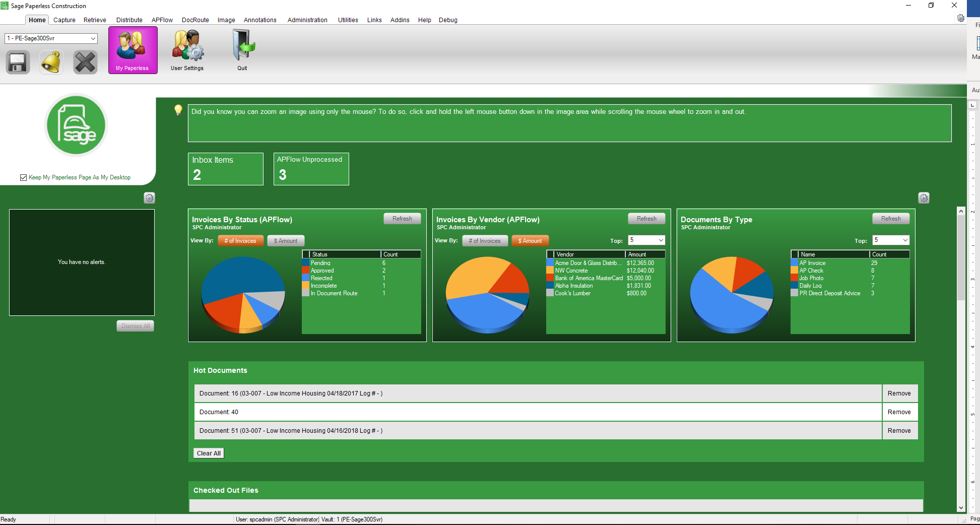Click the gear icon in ribbon corner
This screenshot has width=980, height=525.
(x=961, y=18)
